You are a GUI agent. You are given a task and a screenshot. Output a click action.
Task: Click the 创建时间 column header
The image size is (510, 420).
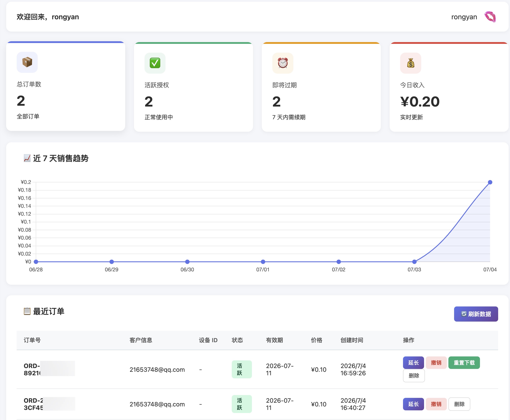coord(352,340)
